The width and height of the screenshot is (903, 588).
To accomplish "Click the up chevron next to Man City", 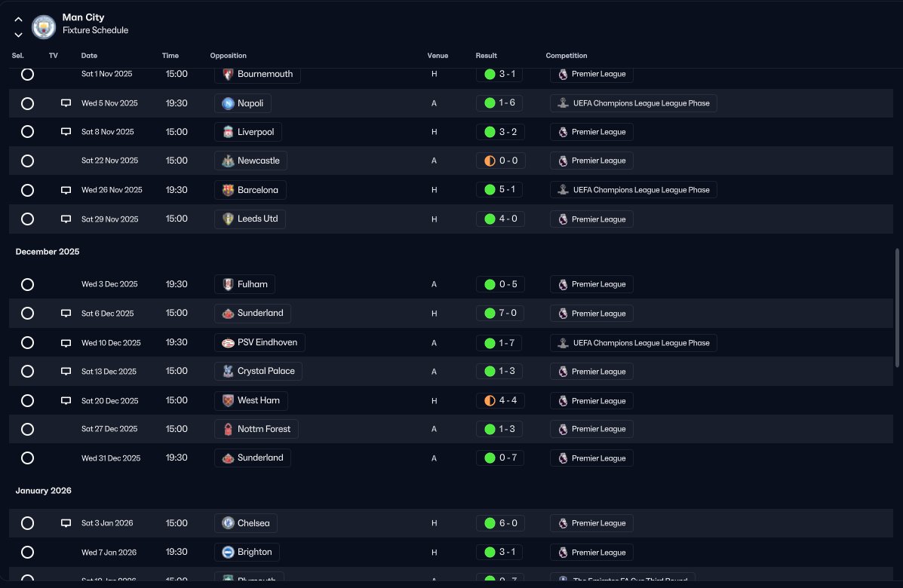I will (18, 19).
